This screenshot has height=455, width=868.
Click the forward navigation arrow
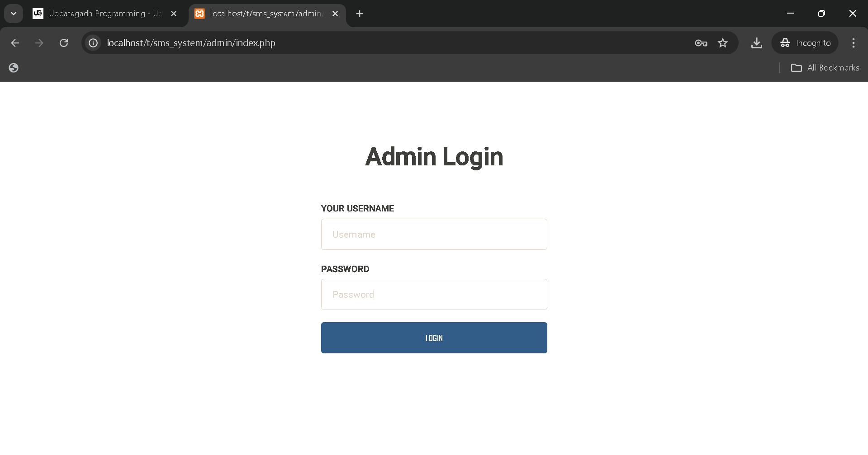(x=39, y=43)
